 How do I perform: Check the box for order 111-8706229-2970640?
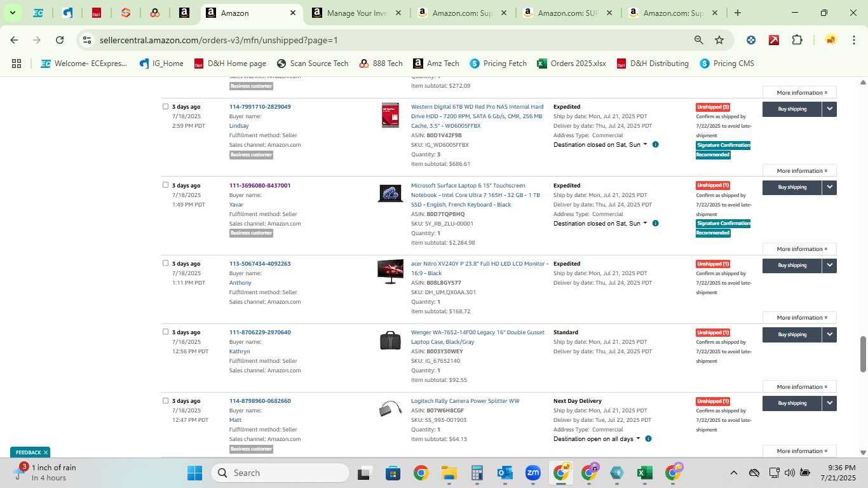pyautogui.click(x=165, y=332)
